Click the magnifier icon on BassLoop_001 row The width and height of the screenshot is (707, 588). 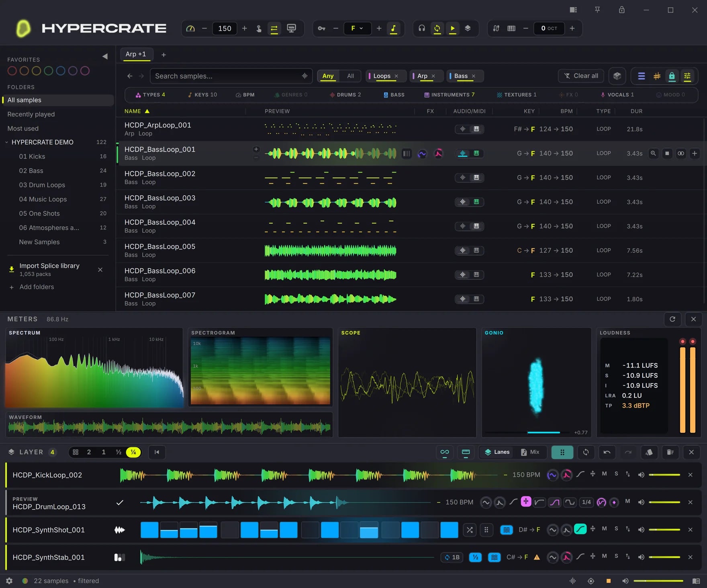click(x=654, y=154)
